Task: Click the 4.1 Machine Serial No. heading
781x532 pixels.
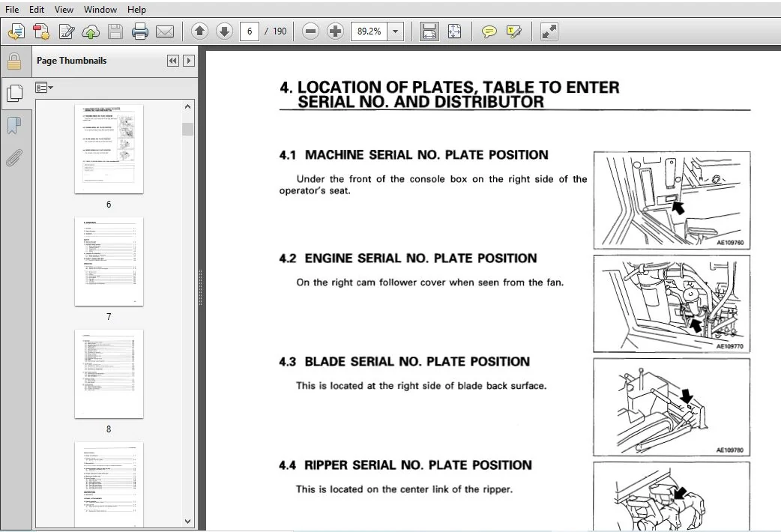Action: point(414,155)
